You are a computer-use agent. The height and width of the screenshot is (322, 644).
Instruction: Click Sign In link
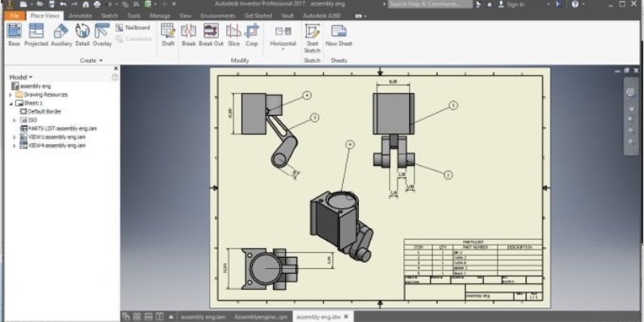[x=515, y=5]
